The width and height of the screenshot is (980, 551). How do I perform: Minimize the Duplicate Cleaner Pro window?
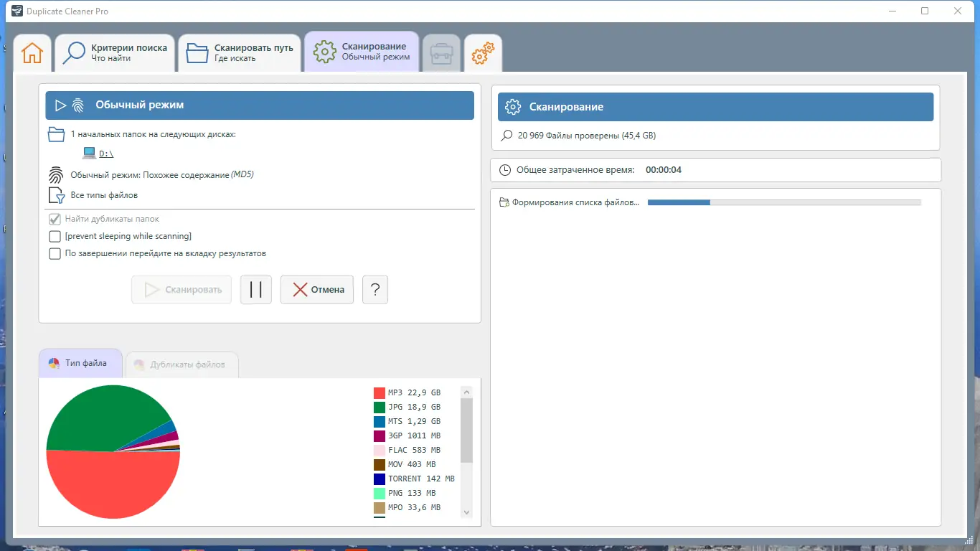892,11
